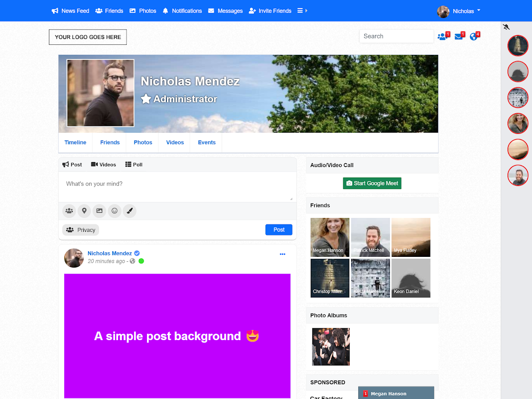Click the purple post background image
The width and height of the screenshot is (532, 399).
tap(177, 336)
